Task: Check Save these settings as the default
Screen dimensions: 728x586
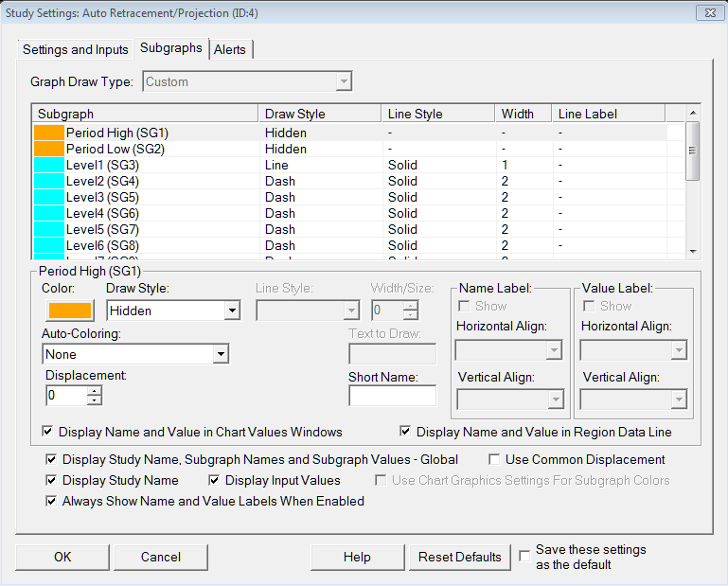Action: click(525, 557)
